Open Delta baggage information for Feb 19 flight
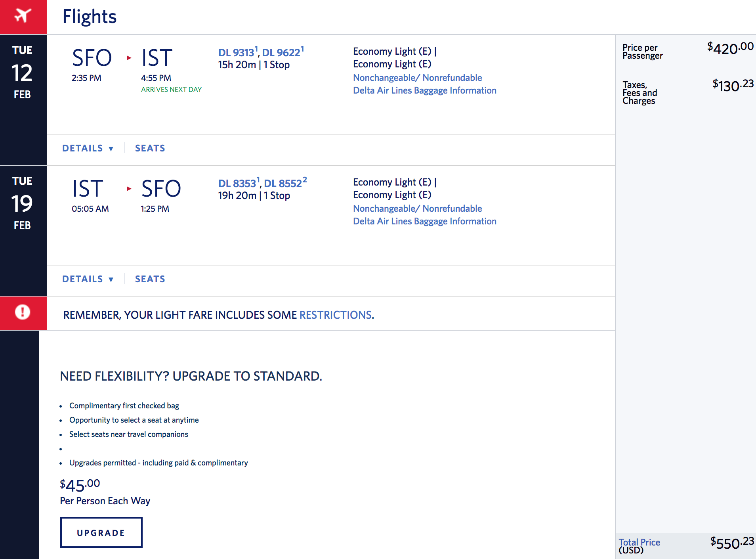This screenshot has height=559, width=756. [x=425, y=221]
